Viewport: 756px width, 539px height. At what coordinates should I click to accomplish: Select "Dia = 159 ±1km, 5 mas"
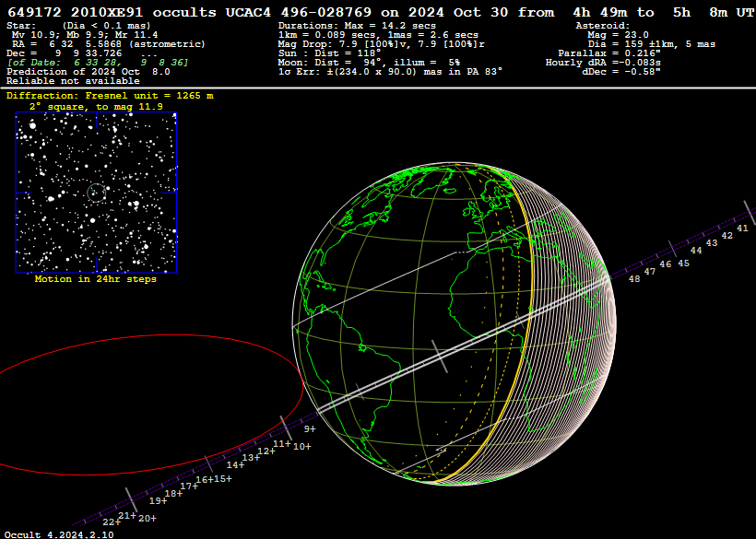coord(652,44)
